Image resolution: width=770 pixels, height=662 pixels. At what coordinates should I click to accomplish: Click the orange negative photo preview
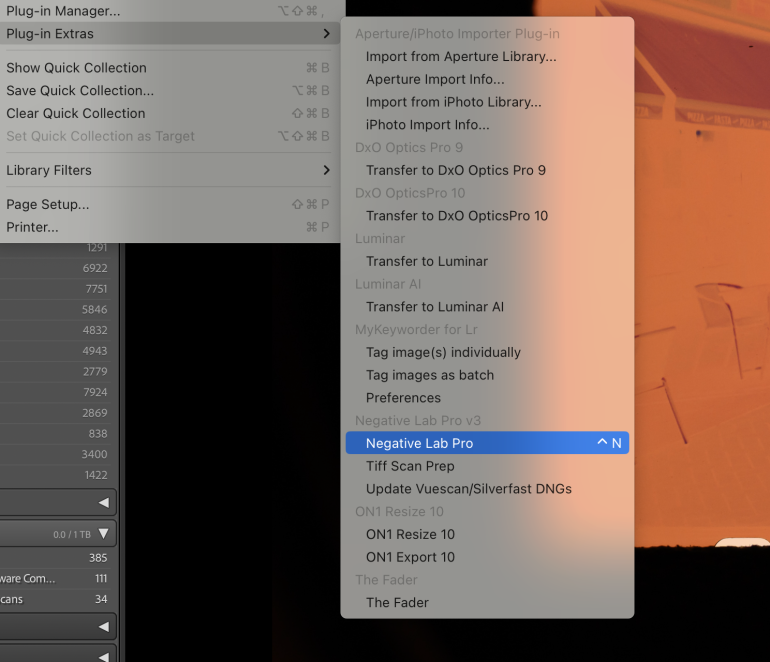click(702, 275)
